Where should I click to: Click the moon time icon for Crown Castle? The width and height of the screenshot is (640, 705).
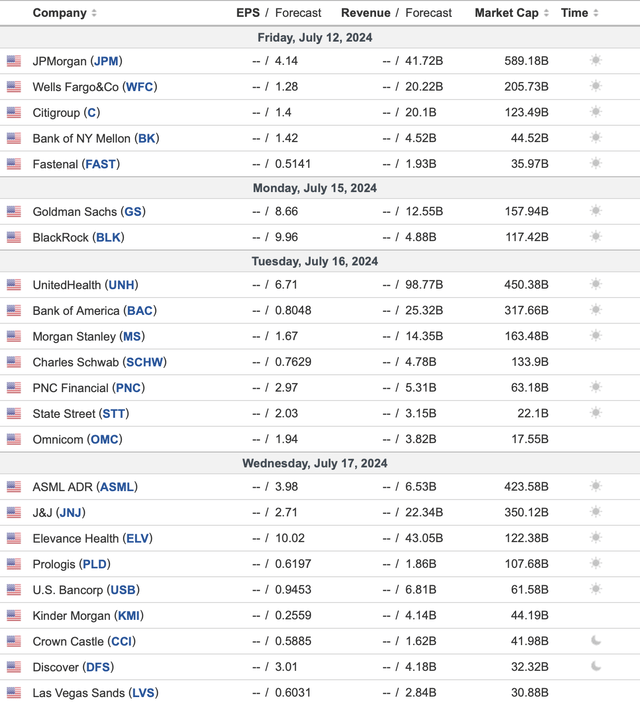pyautogui.click(x=596, y=641)
